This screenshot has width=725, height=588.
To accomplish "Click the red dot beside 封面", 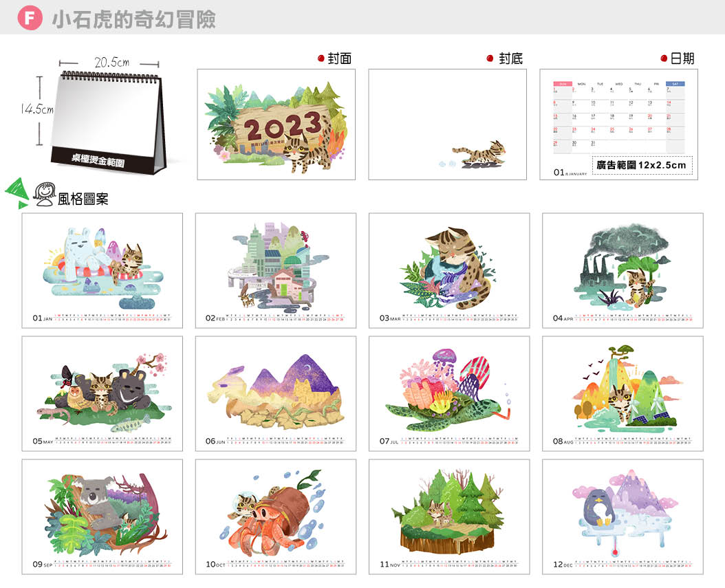I will tap(321, 58).
